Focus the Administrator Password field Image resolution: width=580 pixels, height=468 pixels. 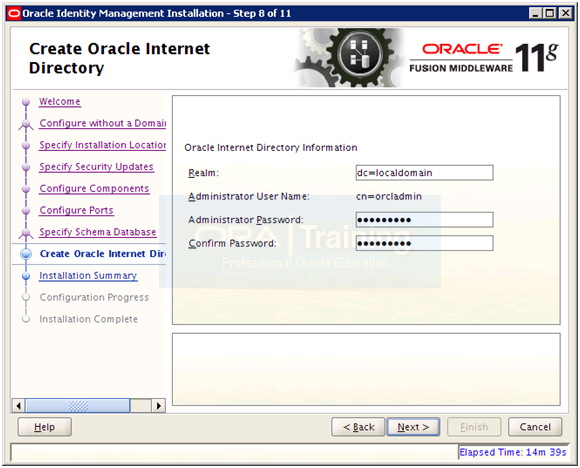click(424, 220)
